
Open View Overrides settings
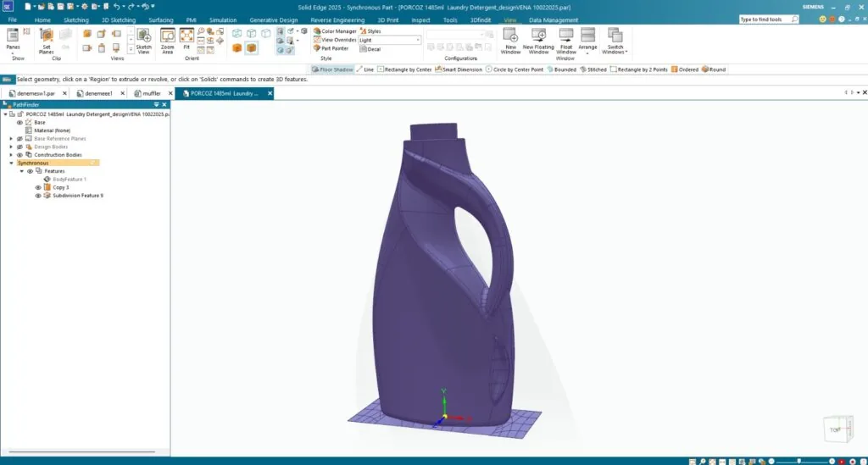coord(335,40)
